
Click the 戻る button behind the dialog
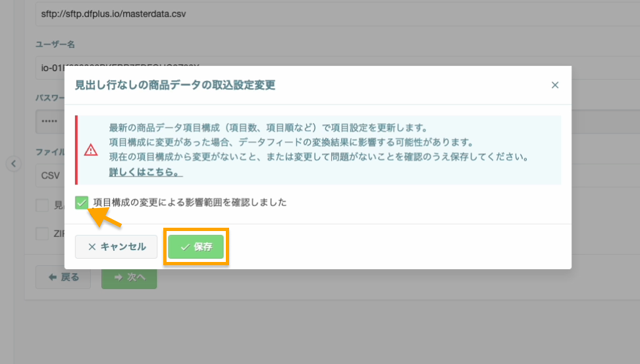click(63, 277)
